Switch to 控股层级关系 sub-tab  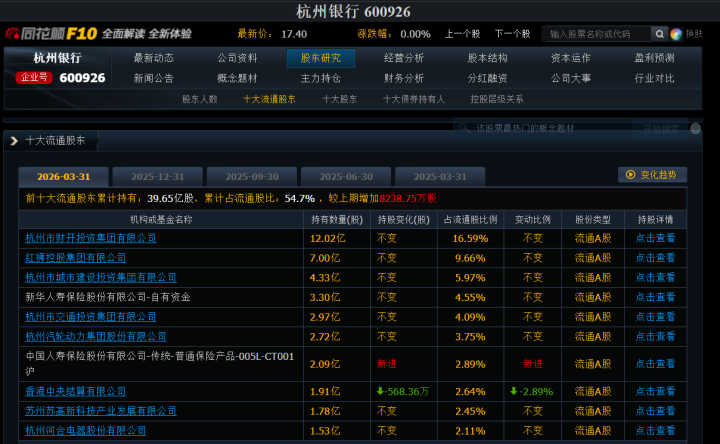tap(497, 99)
